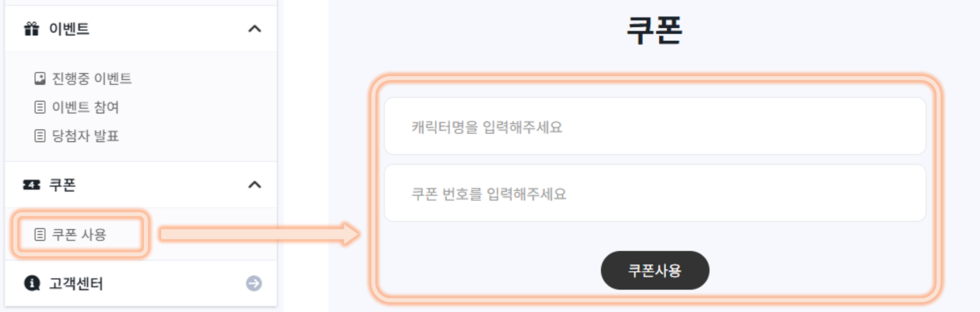Screen dimensions: 980x312
Task: Click the document icon beside 쿠폰 사용
Action: pos(40,235)
